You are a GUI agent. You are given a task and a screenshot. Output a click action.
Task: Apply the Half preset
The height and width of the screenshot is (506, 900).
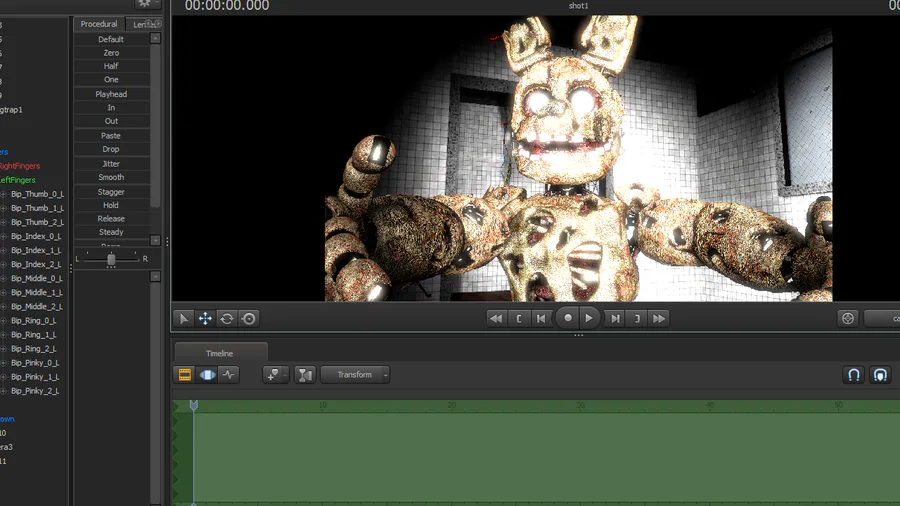tap(111, 66)
